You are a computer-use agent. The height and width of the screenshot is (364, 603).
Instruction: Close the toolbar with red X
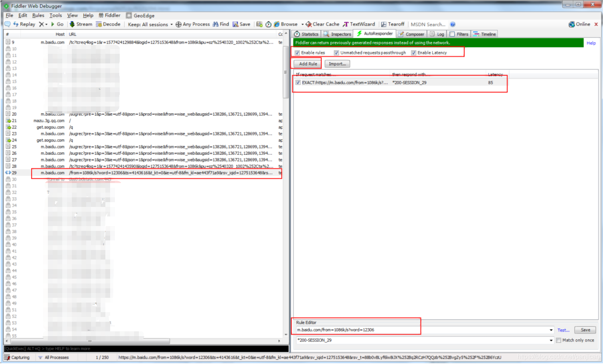(x=596, y=24)
